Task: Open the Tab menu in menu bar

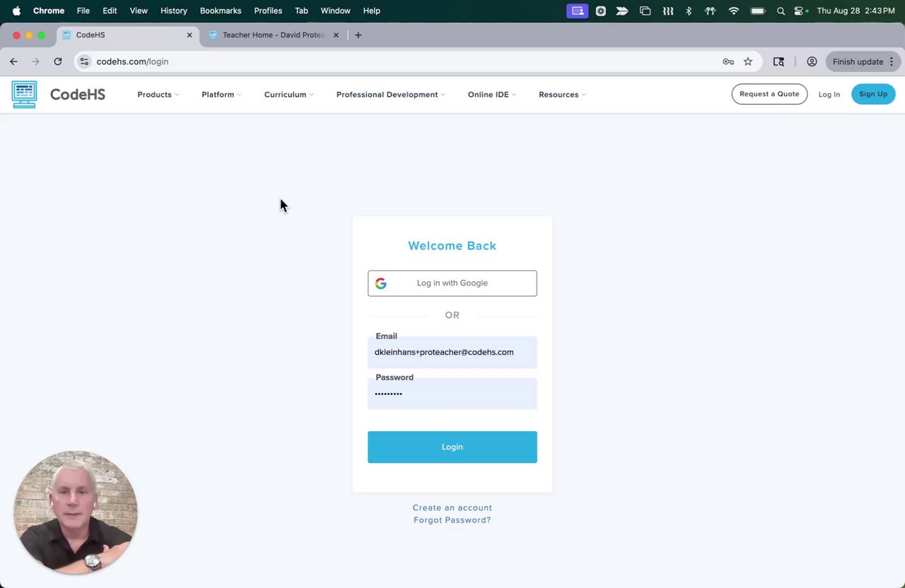Action: pos(301,11)
